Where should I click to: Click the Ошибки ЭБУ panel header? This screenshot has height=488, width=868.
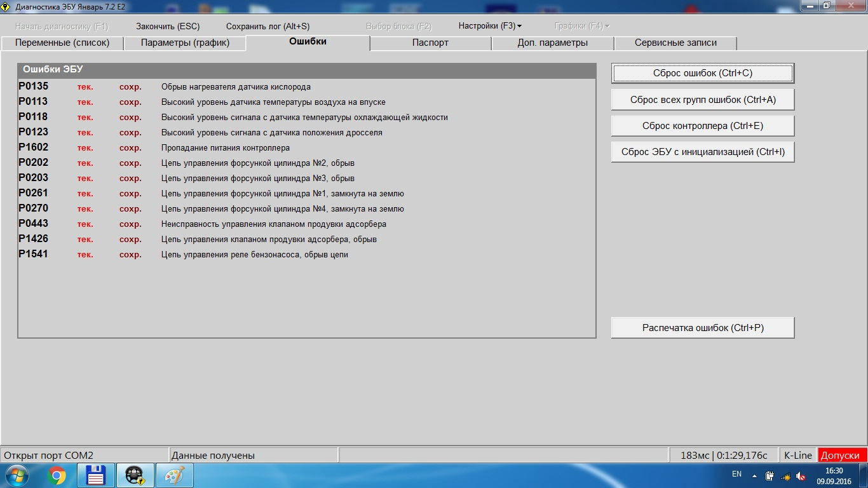[306, 70]
